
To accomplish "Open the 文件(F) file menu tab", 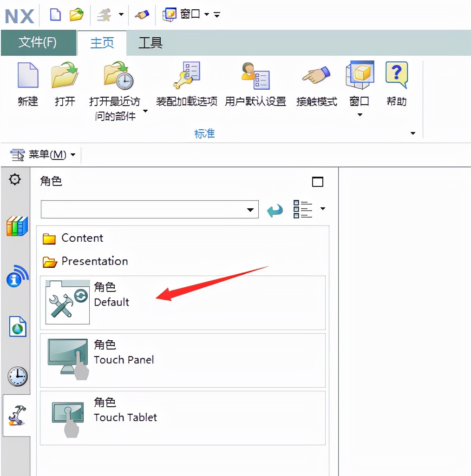I will (38, 42).
